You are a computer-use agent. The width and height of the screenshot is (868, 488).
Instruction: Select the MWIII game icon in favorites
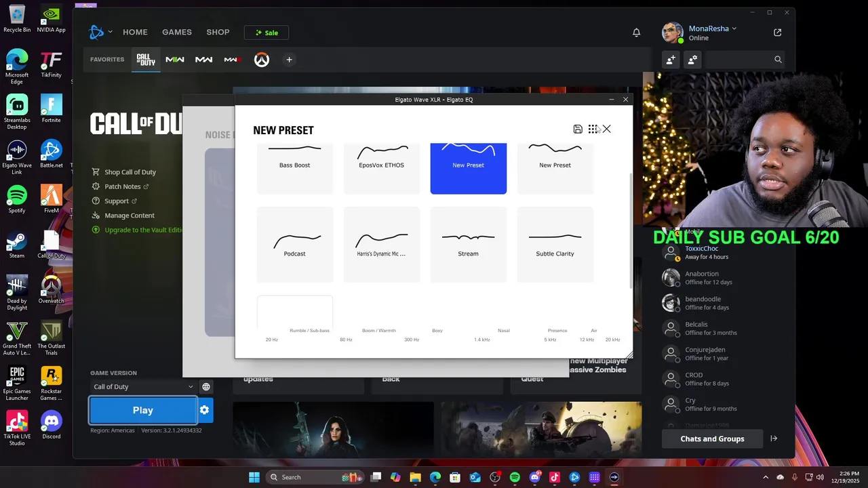(233, 60)
